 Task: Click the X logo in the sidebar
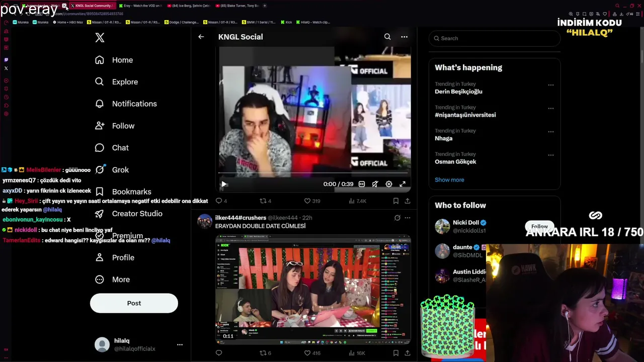pyautogui.click(x=100, y=38)
